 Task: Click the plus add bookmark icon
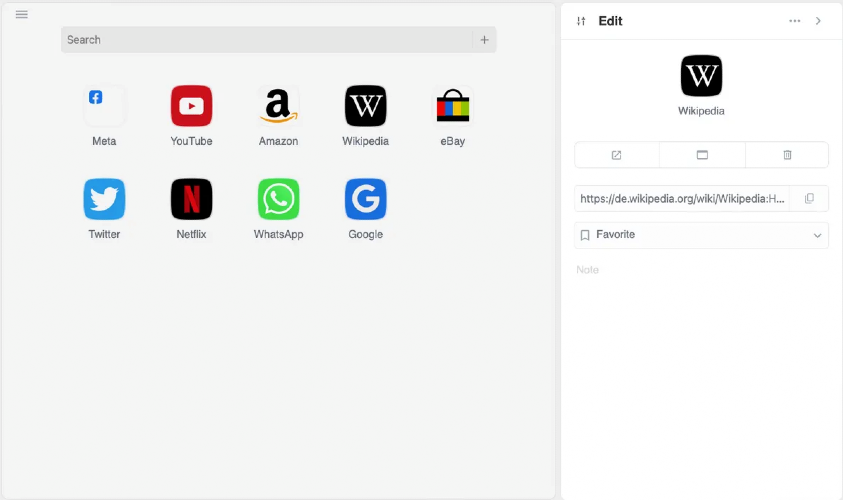pos(484,40)
